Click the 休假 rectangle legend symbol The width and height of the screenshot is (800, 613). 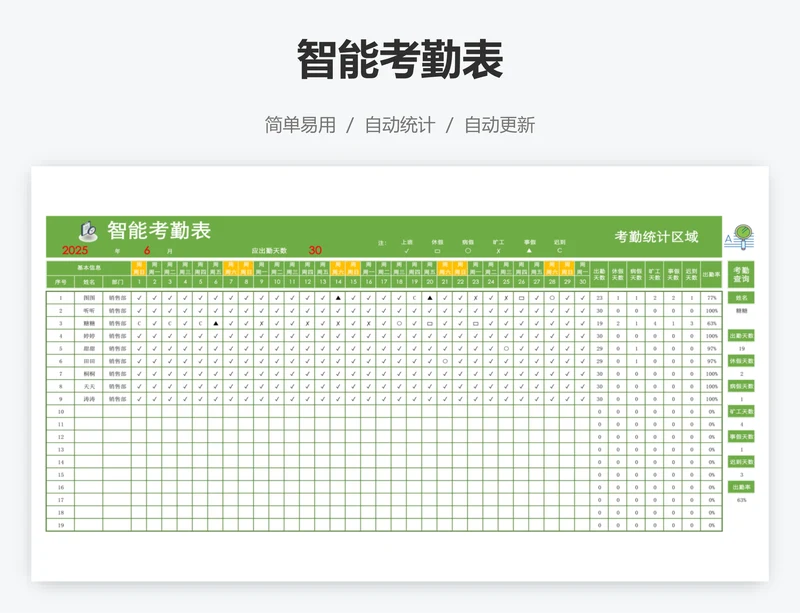pos(437,250)
